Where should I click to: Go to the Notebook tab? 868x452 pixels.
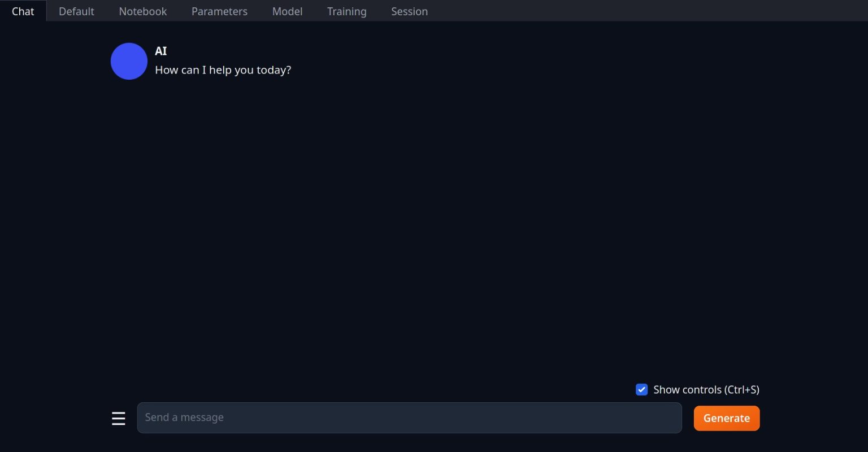pos(142,11)
